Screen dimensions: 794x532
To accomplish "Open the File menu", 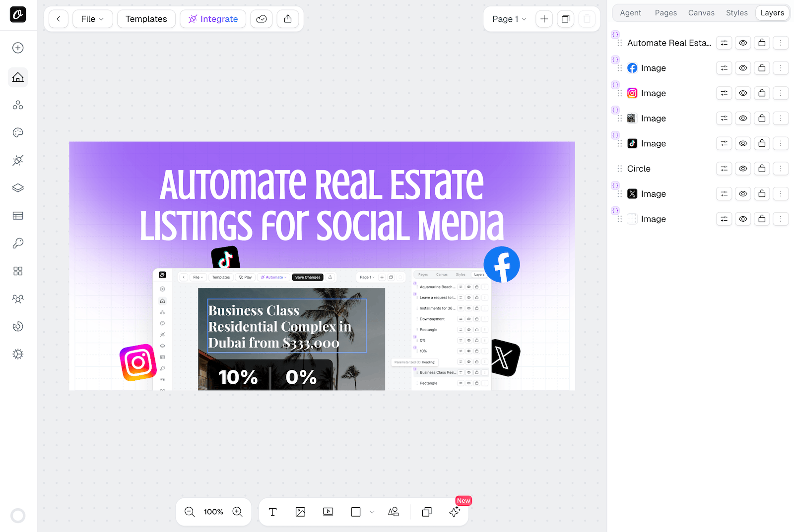I will [92, 19].
